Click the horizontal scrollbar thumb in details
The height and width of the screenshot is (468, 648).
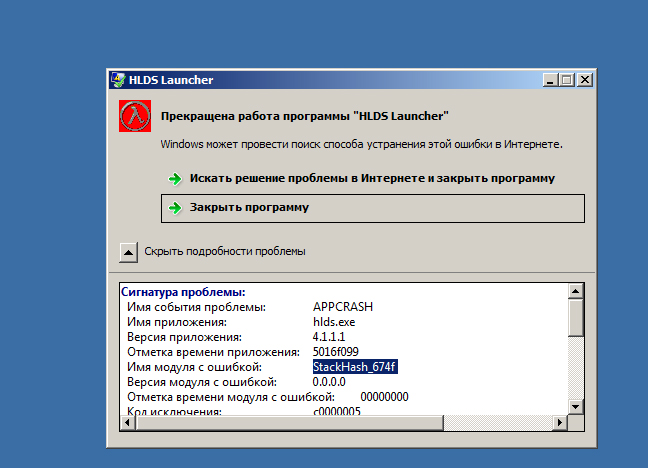point(289,423)
